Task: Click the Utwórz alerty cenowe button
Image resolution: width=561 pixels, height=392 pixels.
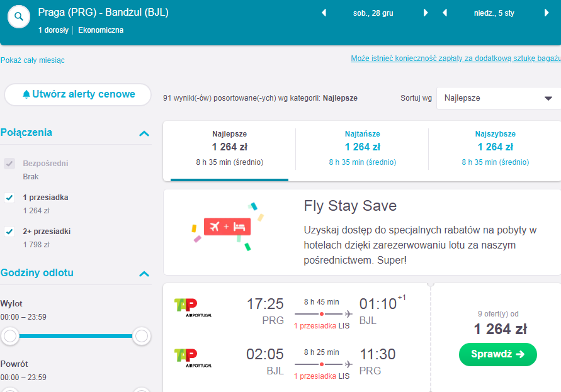Action: [x=78, y=94]
